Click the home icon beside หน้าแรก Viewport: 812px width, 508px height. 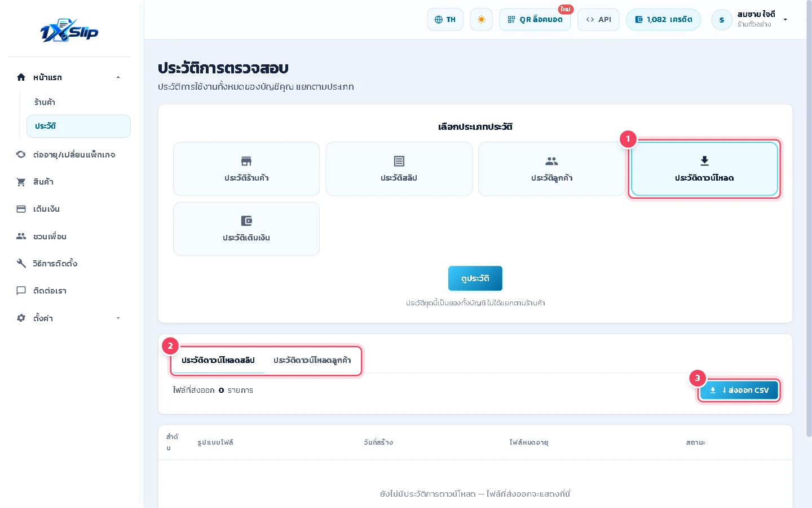(21, 77)
